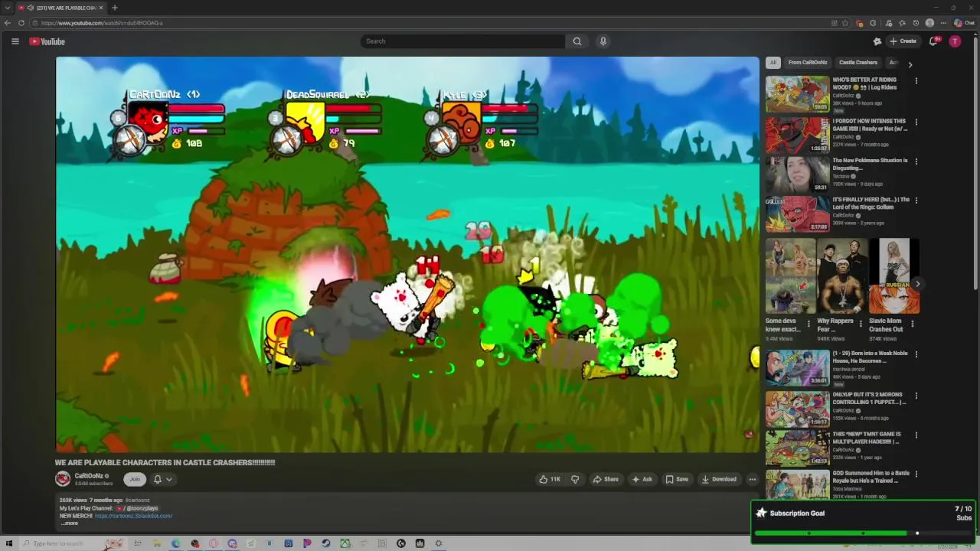980x551 pixels.
Task: Click the YouTube search input field
Action: [463, 41]
